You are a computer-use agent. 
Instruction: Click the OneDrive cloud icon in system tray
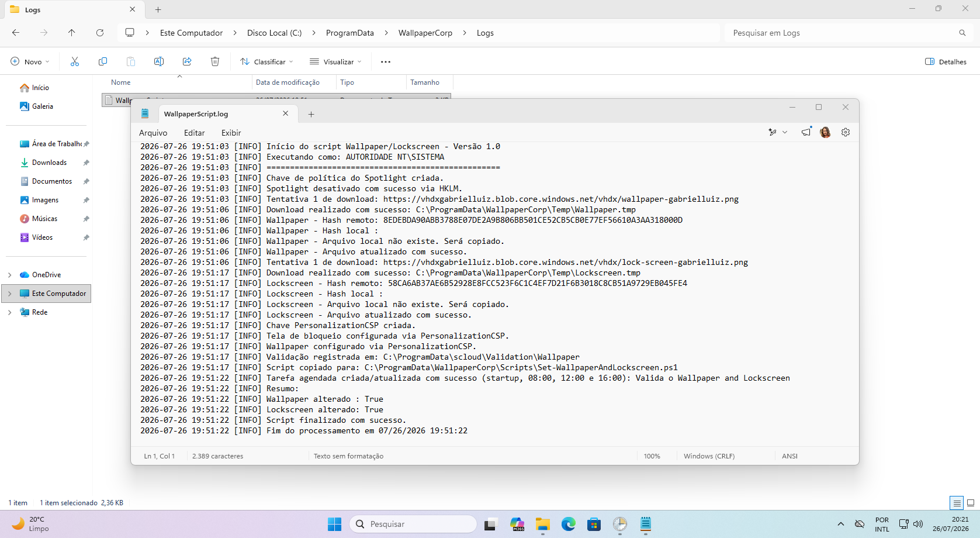[x=860, y=524]
